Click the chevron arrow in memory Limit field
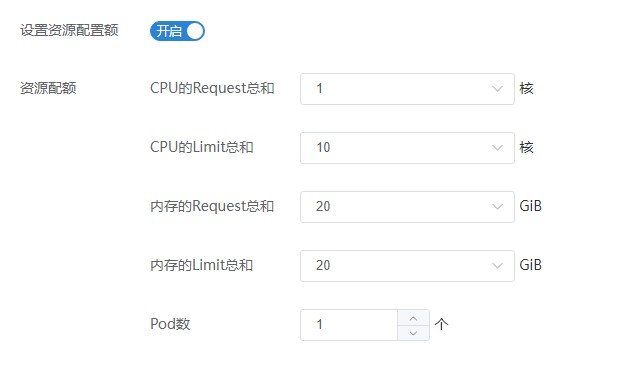The image size is (625, 374). coord(497,266)
